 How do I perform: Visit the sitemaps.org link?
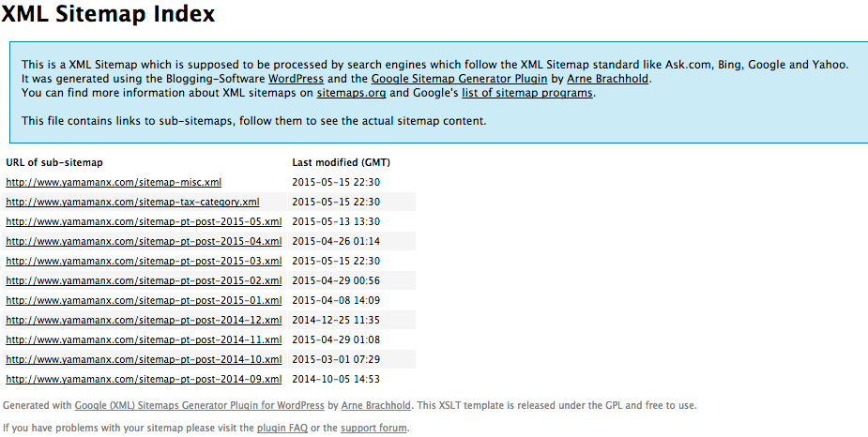[351, 93]
